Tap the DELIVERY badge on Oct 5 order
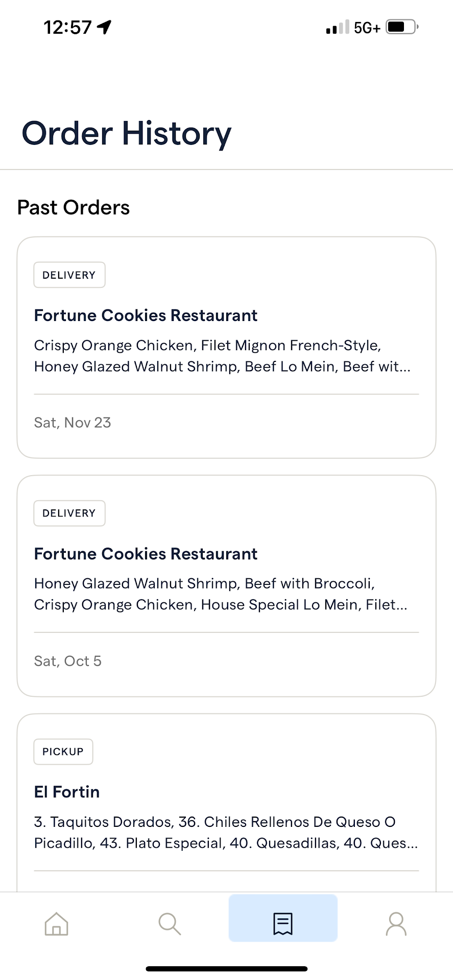 click(x=69, y=513)
